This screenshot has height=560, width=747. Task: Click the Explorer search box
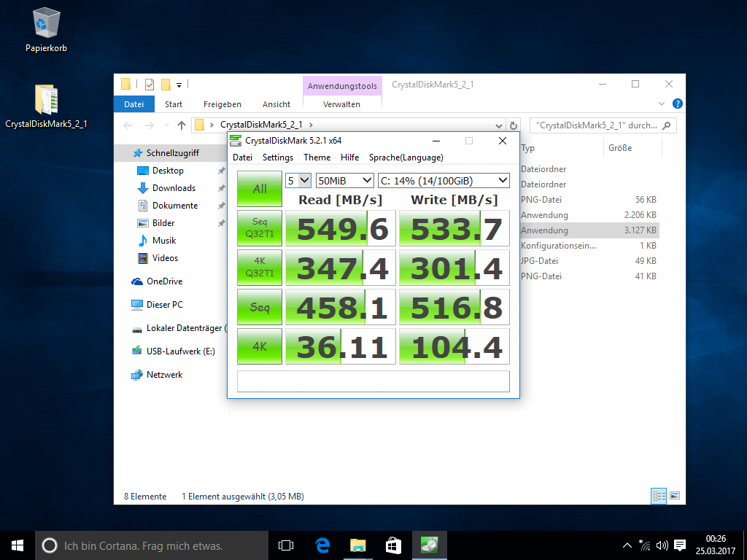coord(603,125)
